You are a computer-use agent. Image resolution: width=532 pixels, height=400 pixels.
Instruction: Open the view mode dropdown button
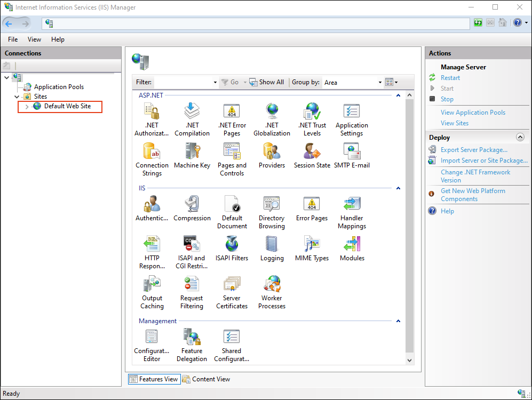392,82
